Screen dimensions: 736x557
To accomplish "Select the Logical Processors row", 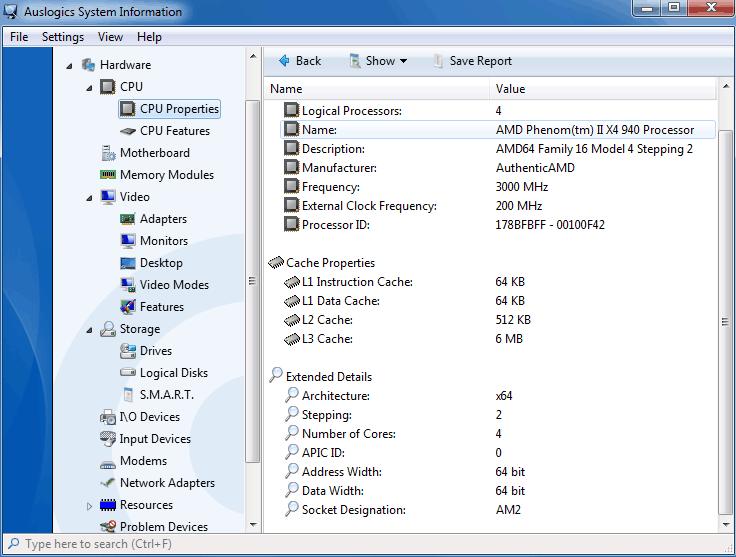I will 498,111.
